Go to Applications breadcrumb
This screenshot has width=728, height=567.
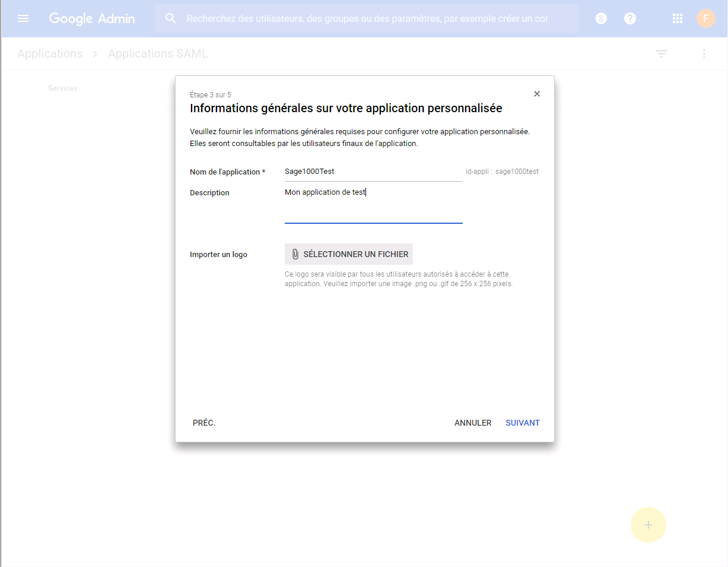pyautogui.click(x=50, y=53)
